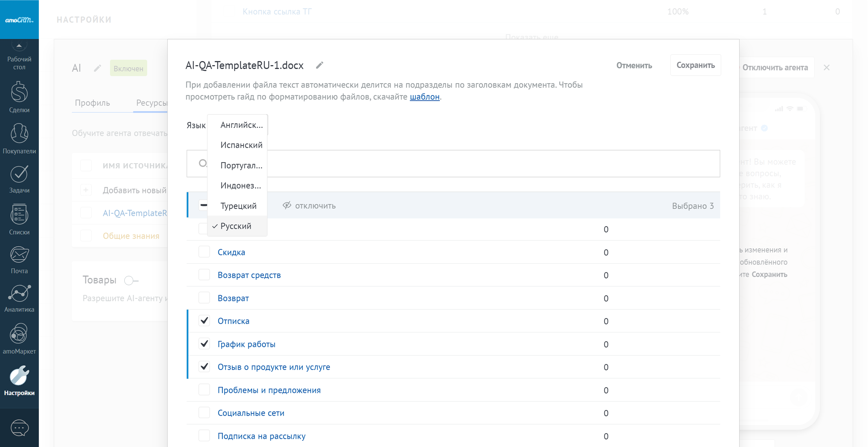868x447 pixels.
Task: Open the шаблон template link
Action: pos(424,97)
